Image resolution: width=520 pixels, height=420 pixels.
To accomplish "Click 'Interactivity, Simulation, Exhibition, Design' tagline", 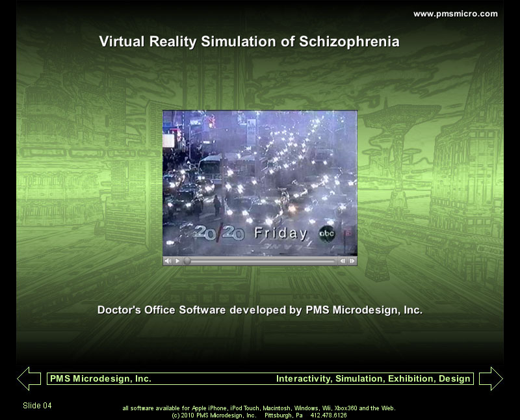I will pyautogui.click(x=373, y=378).
